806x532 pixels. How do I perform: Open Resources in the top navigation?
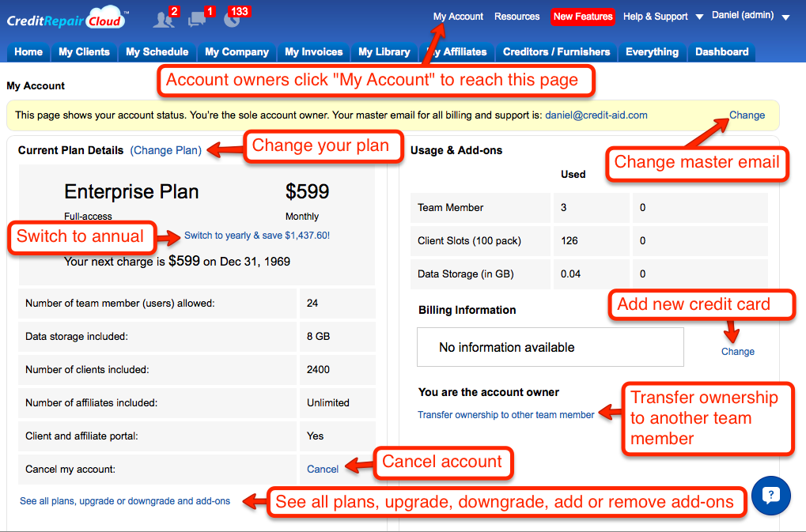tap(517, 17)
